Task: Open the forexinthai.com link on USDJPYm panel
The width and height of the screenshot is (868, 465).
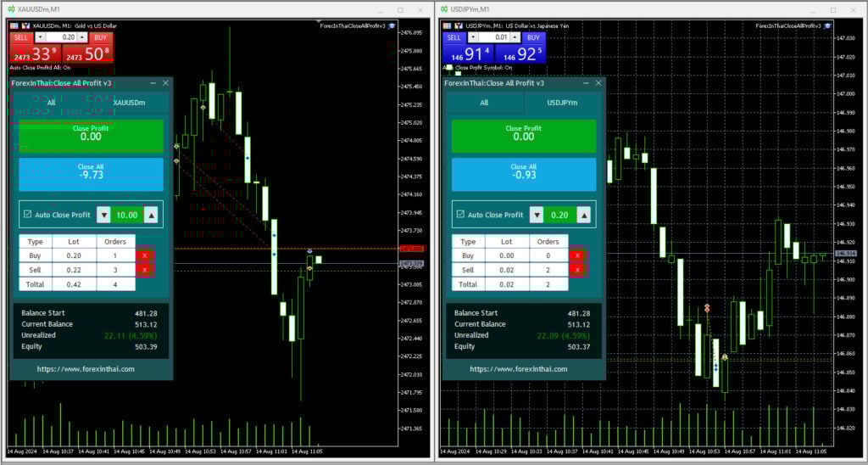Action: click(522, 369)
